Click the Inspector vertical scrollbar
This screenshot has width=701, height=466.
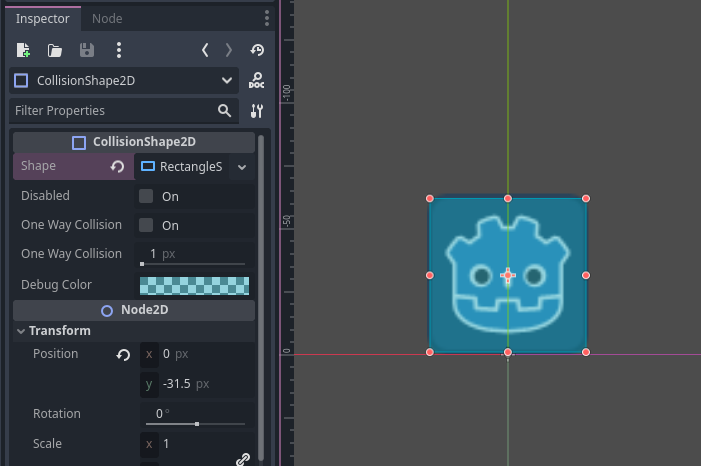(261, 297)
